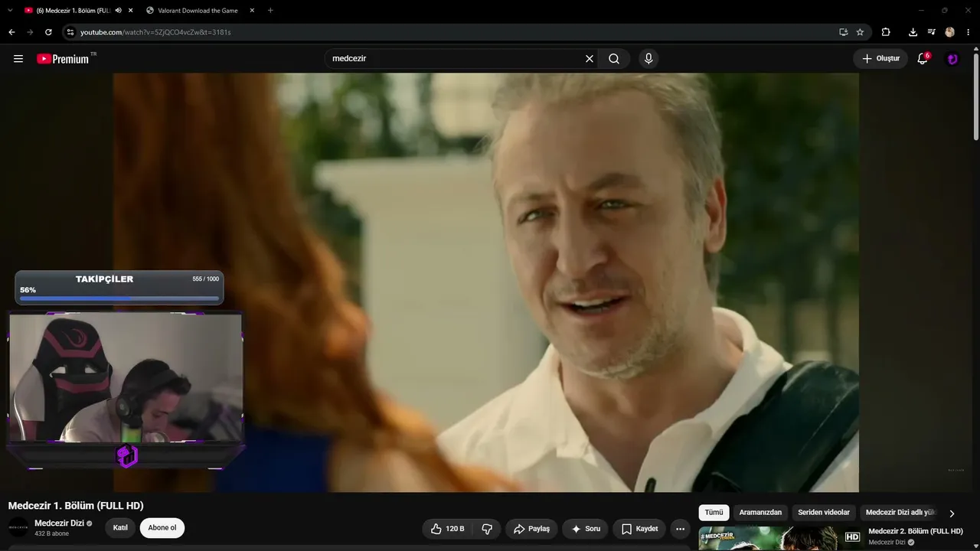Viewport: 980px width, 551px height.
Task: Open the Oluştur create button
Action: click(880, 59)
